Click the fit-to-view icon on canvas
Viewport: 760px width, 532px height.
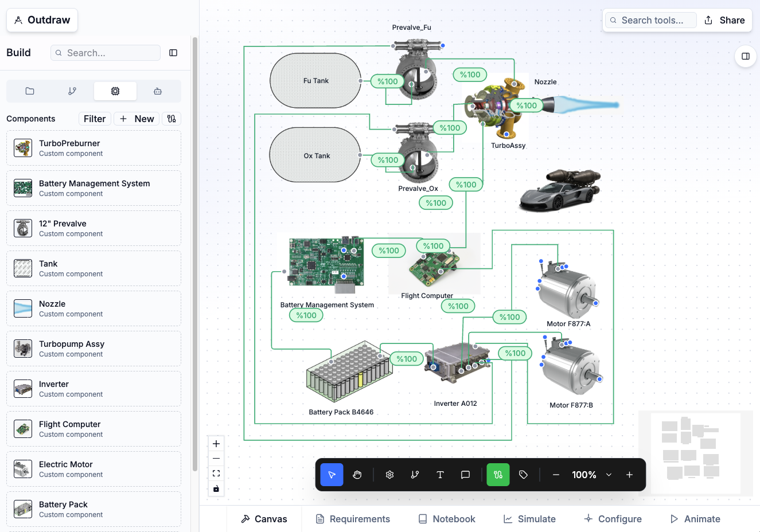216,474
